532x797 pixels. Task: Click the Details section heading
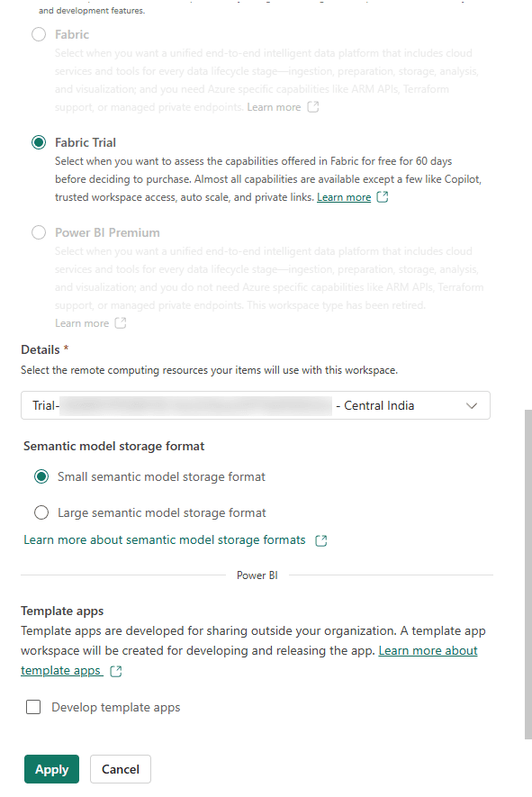tap(41, 349)
